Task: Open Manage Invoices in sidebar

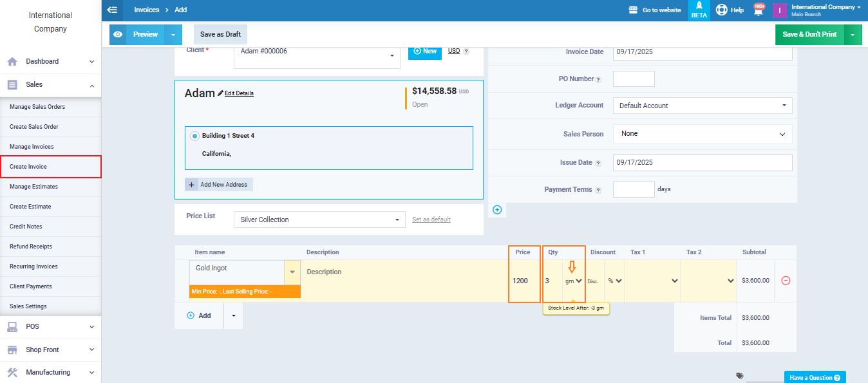Action: (x=32, y=147)
